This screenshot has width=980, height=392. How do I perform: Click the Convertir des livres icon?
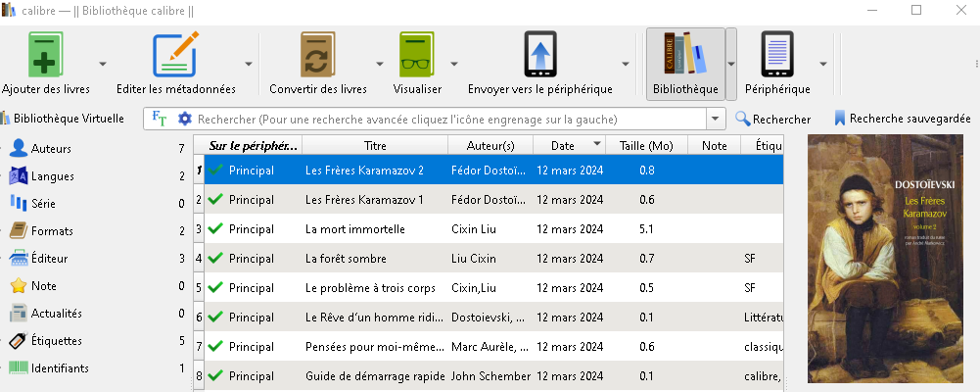click(318, 55)
